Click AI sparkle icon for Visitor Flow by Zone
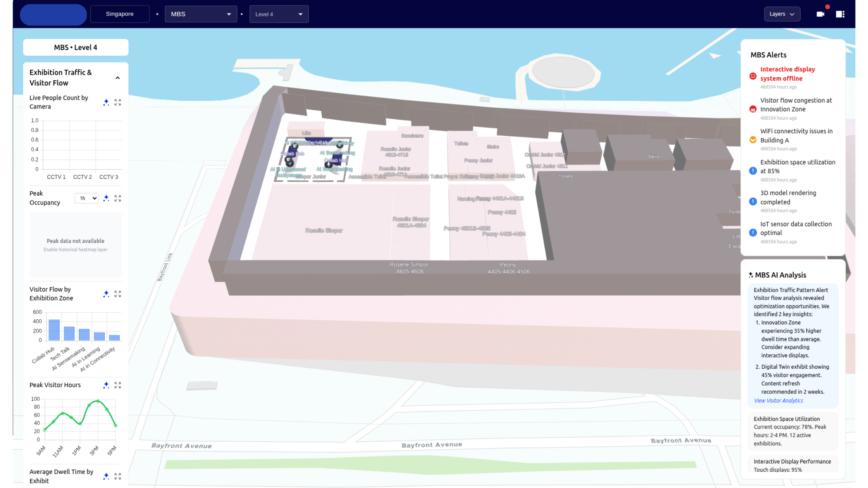Image resolution: width=868 pixels, height=488 pixels. pos(106,294)
